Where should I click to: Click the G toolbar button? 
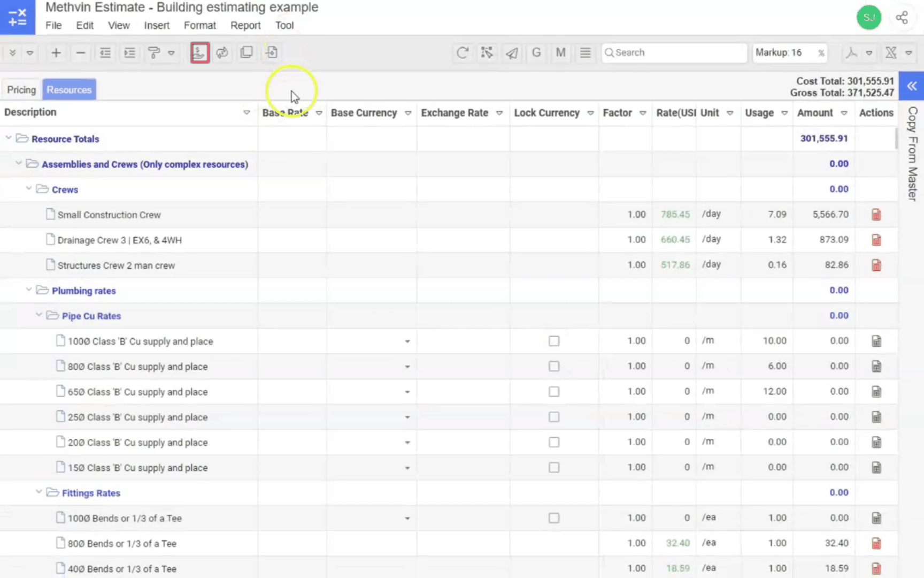click(536, 52)
